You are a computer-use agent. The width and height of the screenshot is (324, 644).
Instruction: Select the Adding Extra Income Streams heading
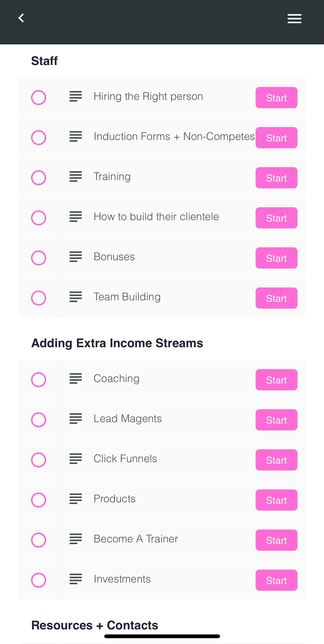[117, 343]
